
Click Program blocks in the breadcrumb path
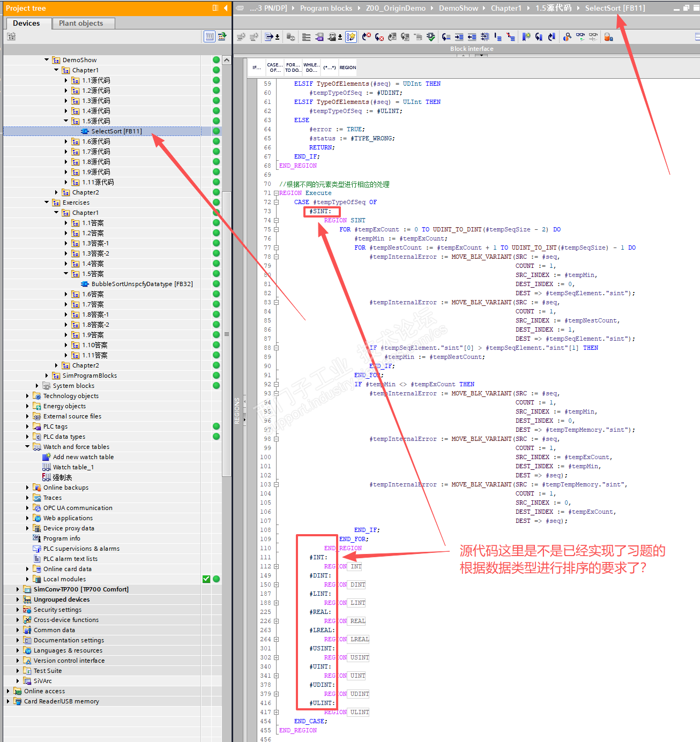tap(326, 8)
